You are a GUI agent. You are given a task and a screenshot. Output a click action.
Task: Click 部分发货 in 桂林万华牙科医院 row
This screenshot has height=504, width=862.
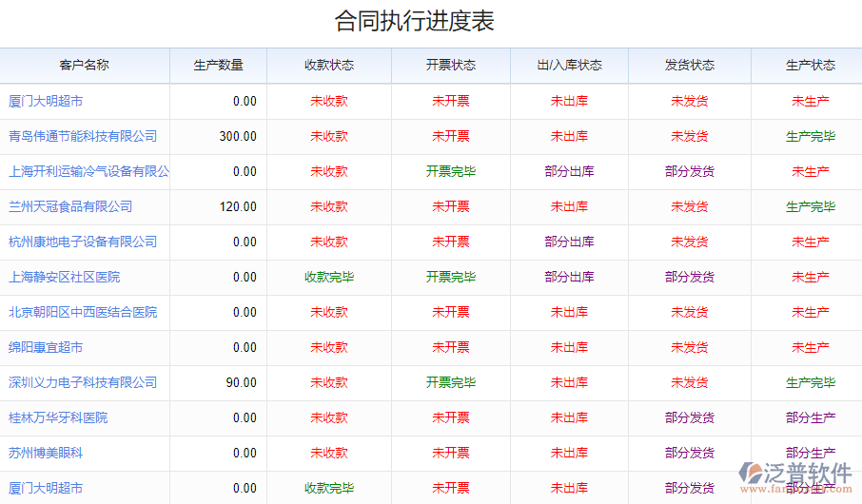point(690,417)
